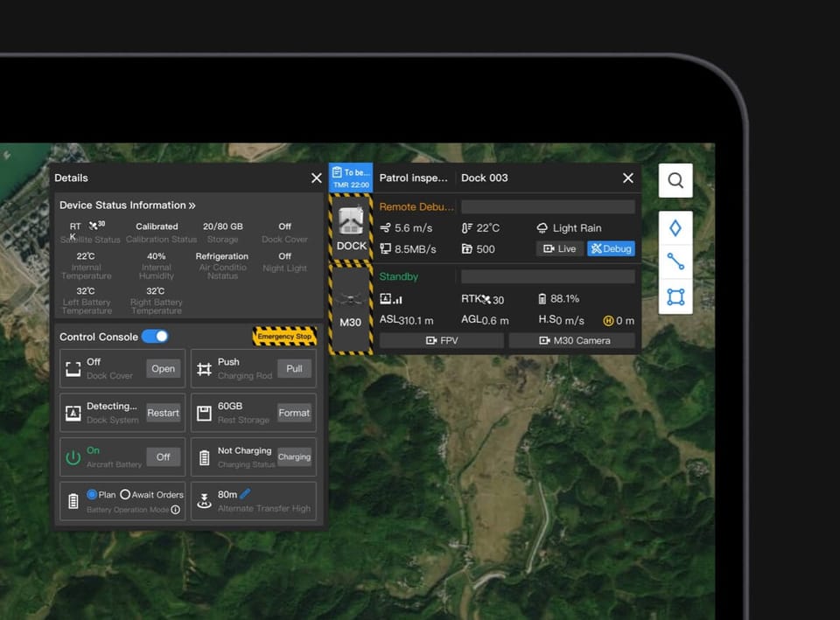
Task: Select the marker tool on the right sidebar
Action: click(675, 226)
